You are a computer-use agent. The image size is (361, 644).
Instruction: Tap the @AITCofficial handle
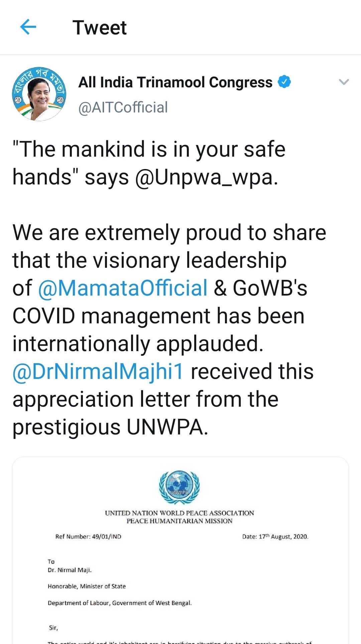click(x=123, y=107)
